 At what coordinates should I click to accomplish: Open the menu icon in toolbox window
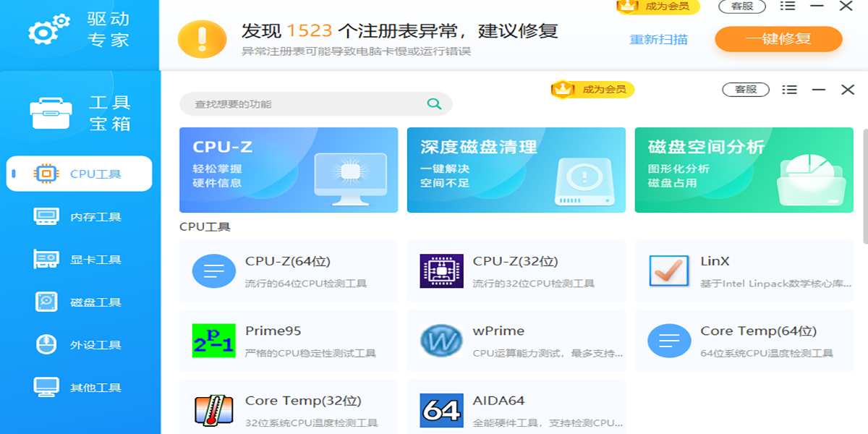(790, 90)
